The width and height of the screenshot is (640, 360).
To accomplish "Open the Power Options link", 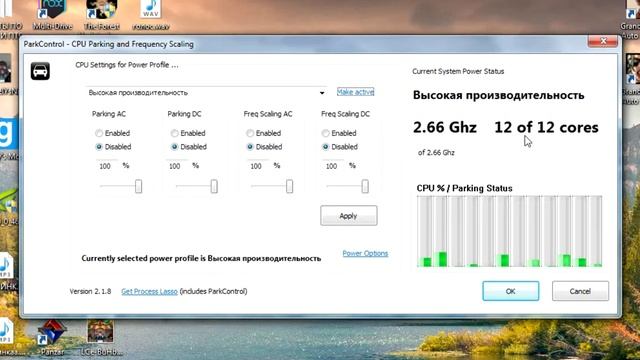I will point(365,253).
